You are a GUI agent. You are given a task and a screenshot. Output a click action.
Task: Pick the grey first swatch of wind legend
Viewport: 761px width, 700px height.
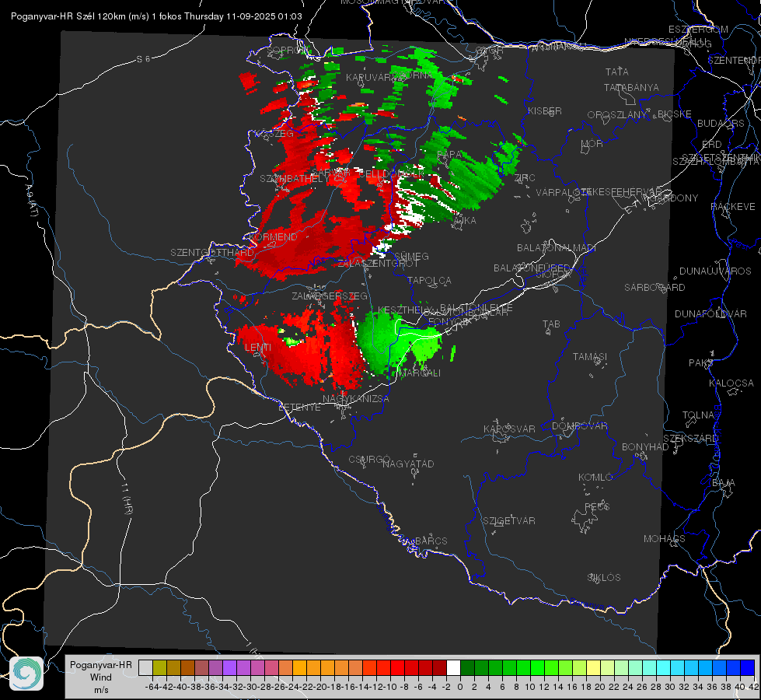click(x=145, y=667)
